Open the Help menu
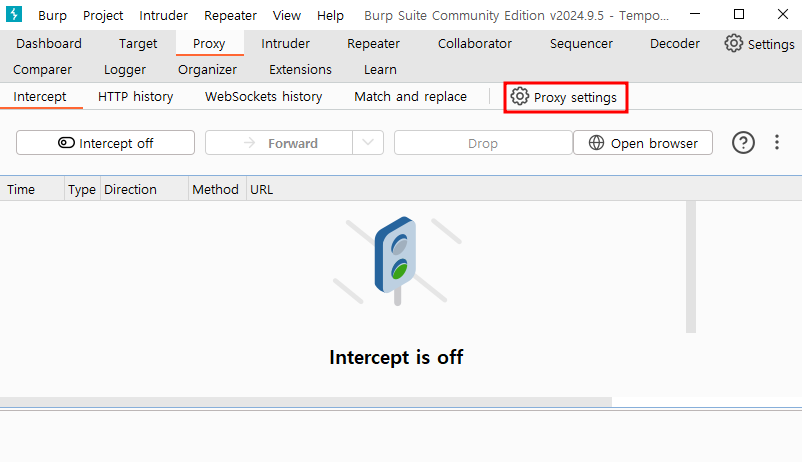The height and width of the screenshot is (462, 802). tap(330, 15)
